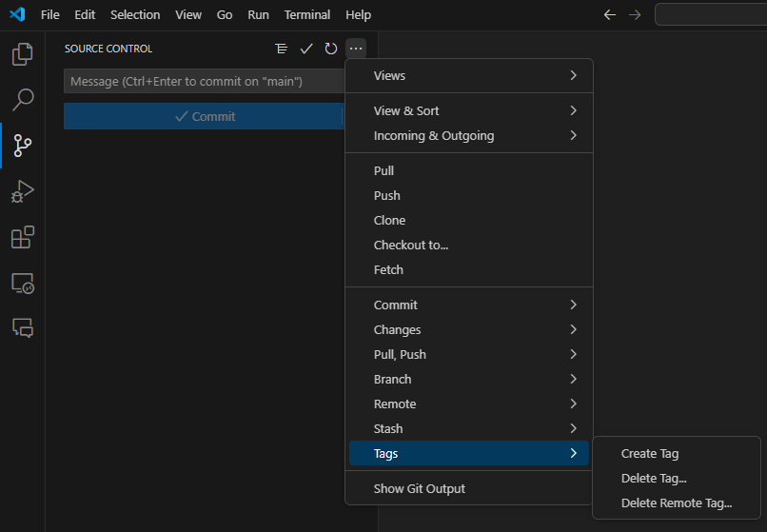Click the checkmark commit icon in header

(x=306, y=49)
